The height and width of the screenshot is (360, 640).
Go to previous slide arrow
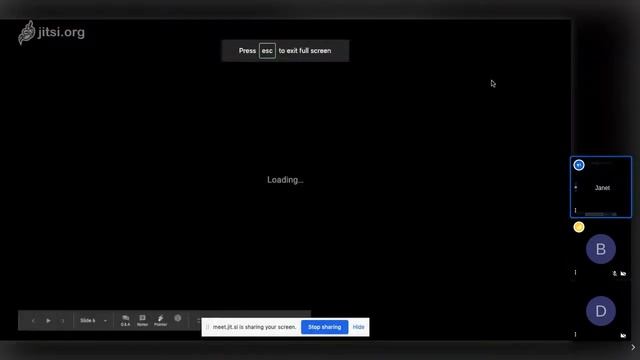[33, 321]
